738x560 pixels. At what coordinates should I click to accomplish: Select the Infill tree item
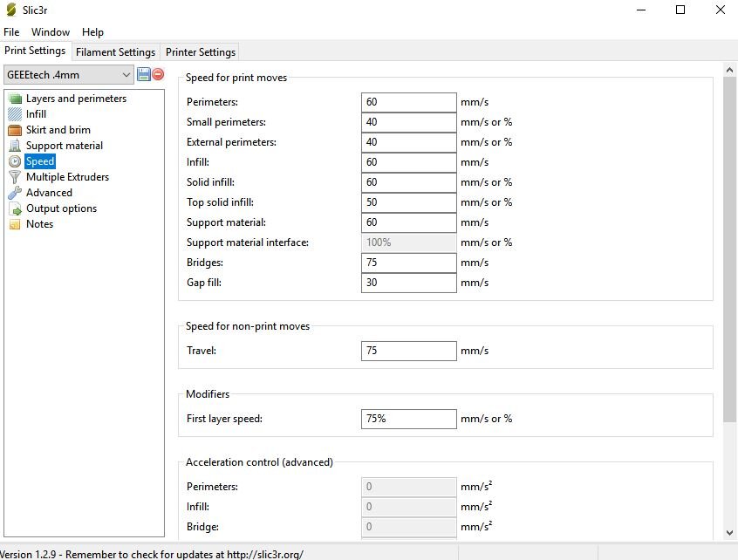(x=37, y=114)
